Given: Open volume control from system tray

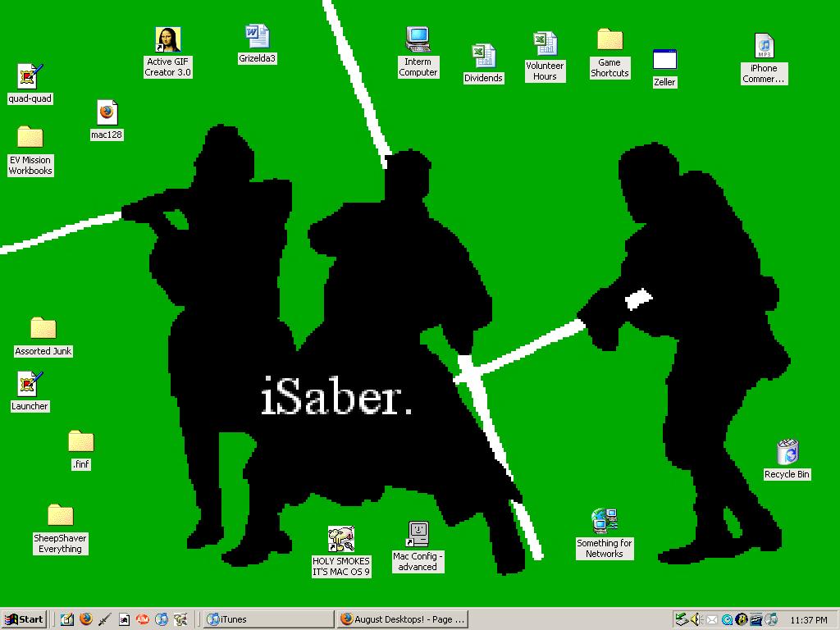Looking at the screenshot, I should click(x=696, y=619).
